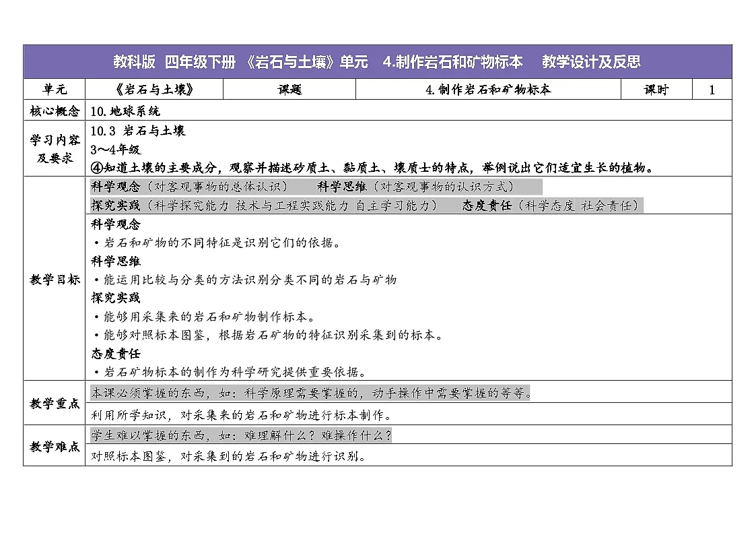Select the highlighted '态度责任（科学态度 社会责任）' text
The width and height of the screenshot is (756, 535).
[552, 206]
